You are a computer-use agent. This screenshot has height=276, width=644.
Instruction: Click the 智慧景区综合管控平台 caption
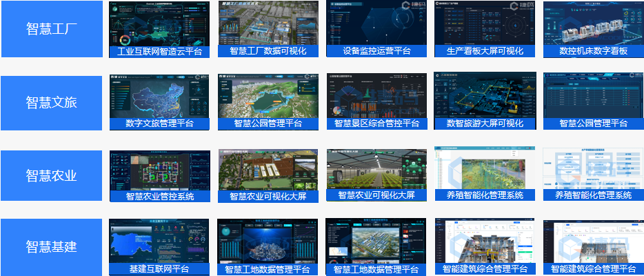(376, 124)
